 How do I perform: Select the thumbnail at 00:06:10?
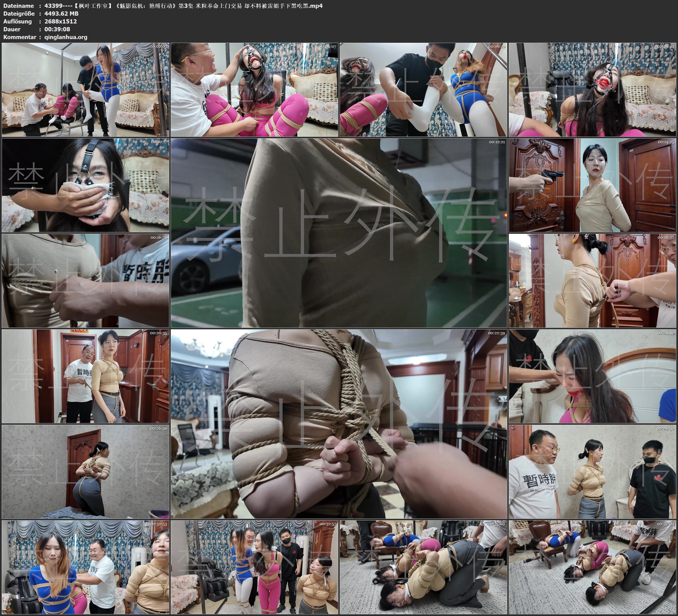coord(423,89)
